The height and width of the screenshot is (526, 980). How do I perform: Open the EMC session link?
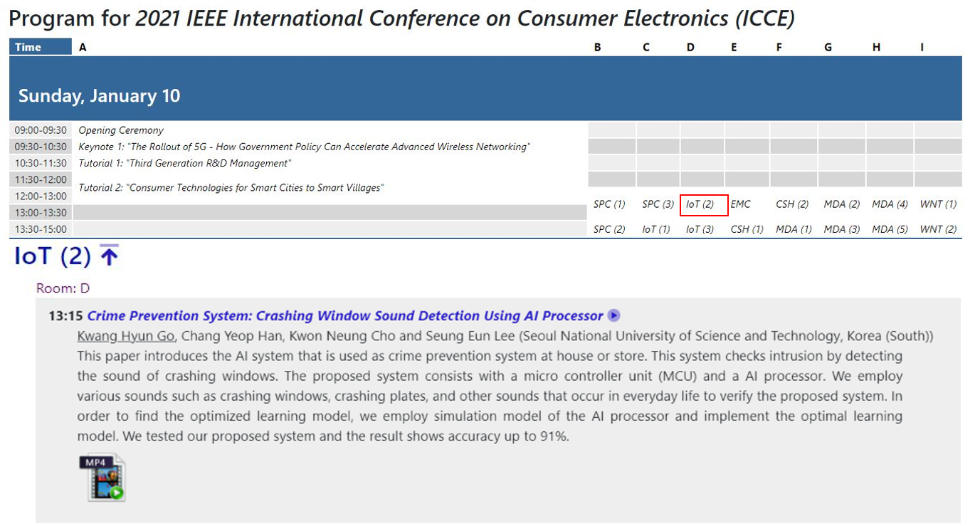click(740, 204)
